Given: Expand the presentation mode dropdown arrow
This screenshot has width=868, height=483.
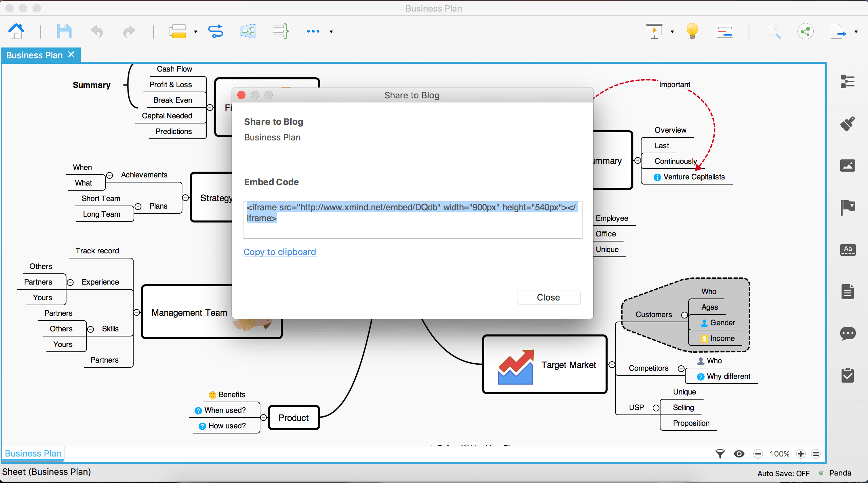Looking at the screenshot, I should tap(672, 32).
